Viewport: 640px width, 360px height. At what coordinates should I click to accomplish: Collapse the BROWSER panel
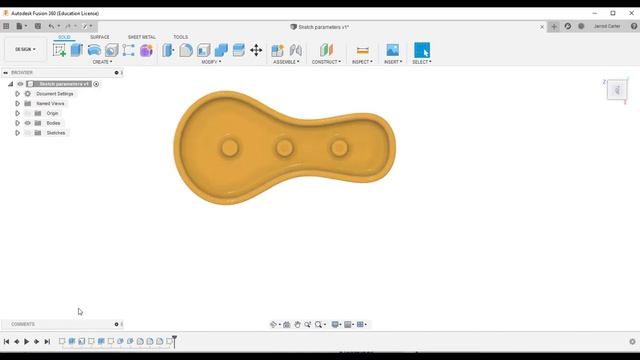[x=5, y=73]
